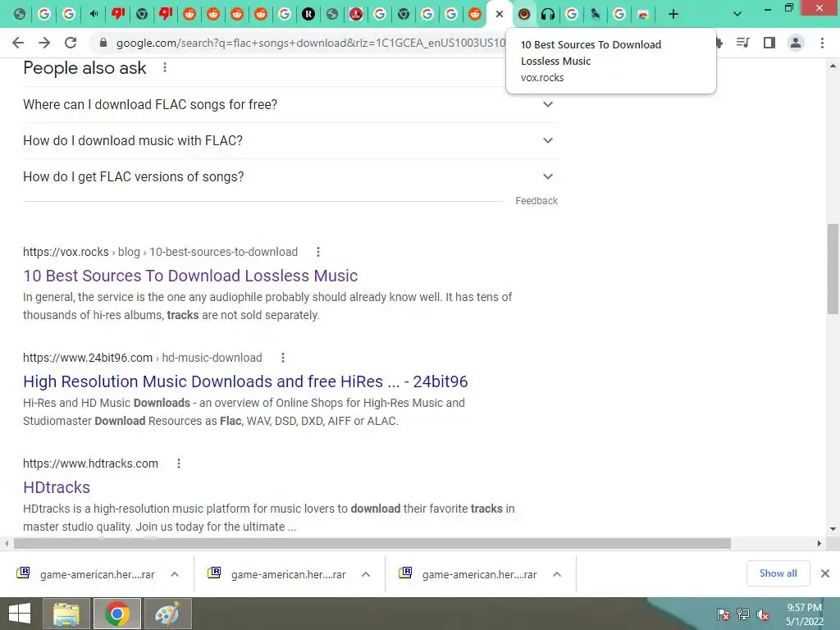This screenshot has width=840, height=630.
Task: Open the Chrome profile avatar menu
Action: (796, 43)
